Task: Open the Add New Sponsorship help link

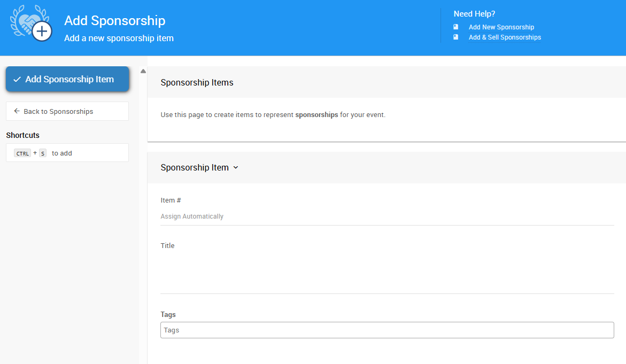Action: click(x=501, y=27)
